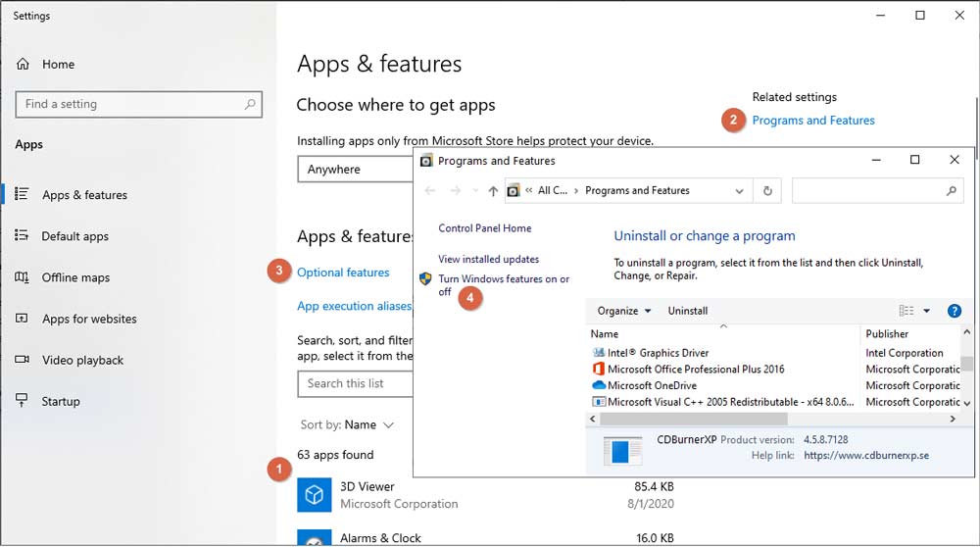Click the refresh button beside address bar
The height and width of the screenshot is (547, 980).
point(767,191)
